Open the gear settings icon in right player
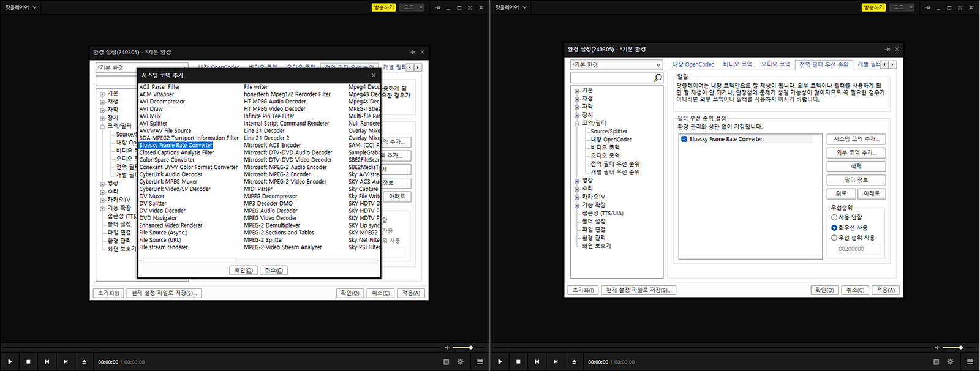This screenshot has width=980, height=371. tap(951, 362)
